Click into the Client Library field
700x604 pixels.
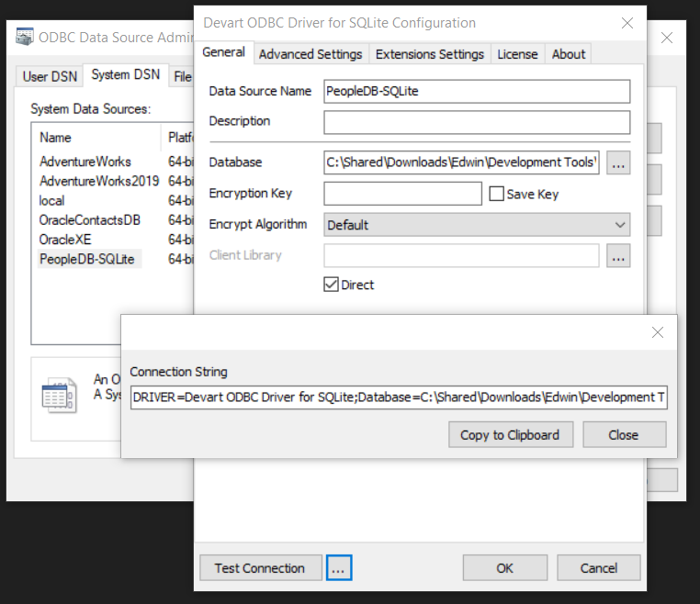pos(461,255)
